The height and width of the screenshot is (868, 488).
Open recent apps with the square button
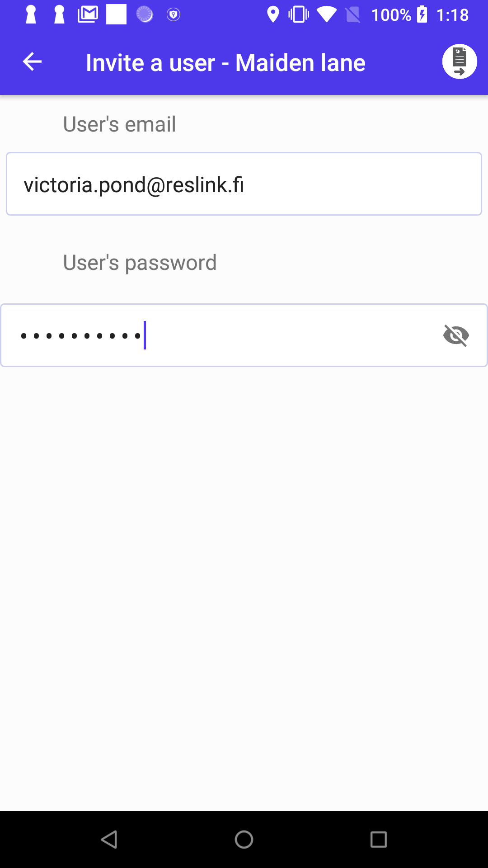pyautogui.click(x=378, y=840)
